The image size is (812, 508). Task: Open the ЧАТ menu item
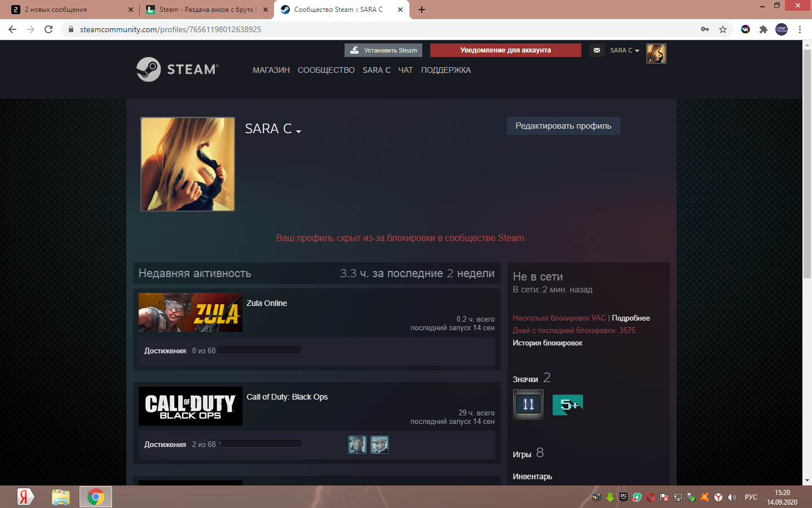405,70
